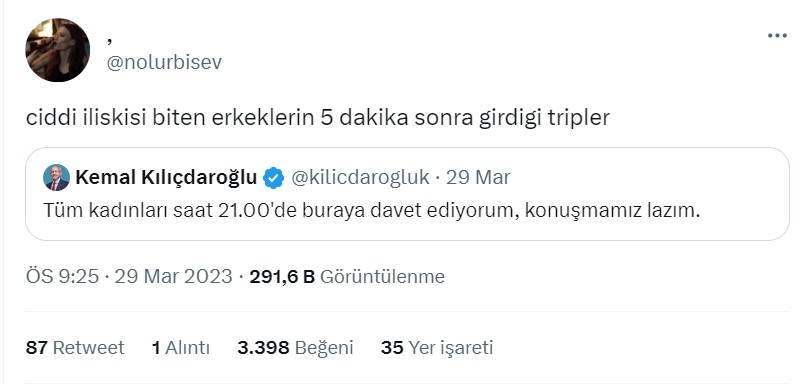Viewport: 810px width, 384px height.
Task: Click the @kilicdarogluk handle
Action: point(361,177)
